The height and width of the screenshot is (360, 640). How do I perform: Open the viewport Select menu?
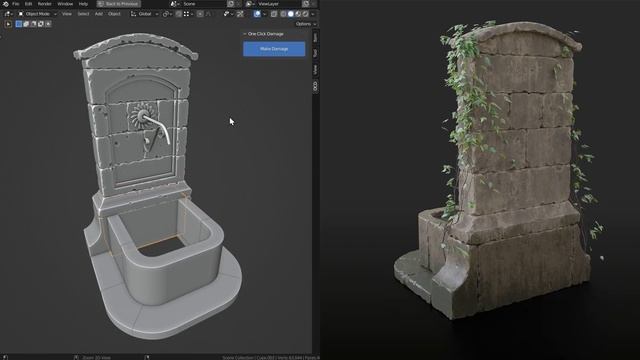point(83,14)
